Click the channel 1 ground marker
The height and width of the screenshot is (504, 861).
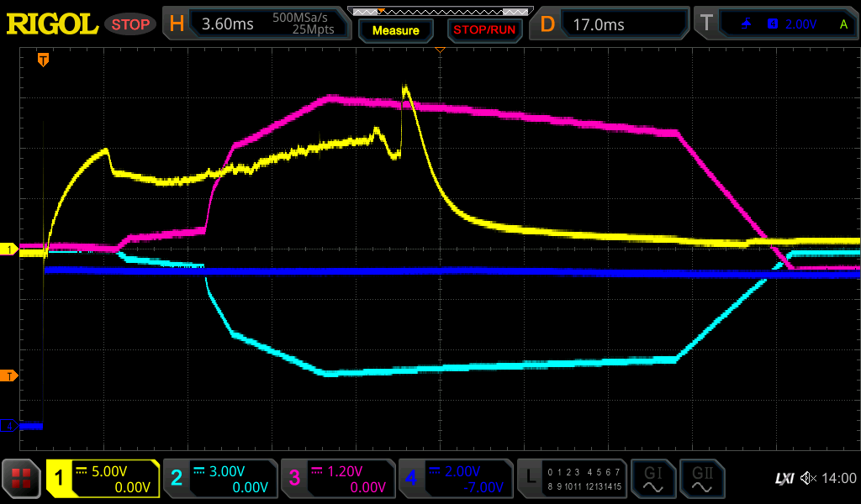(8, 249)
